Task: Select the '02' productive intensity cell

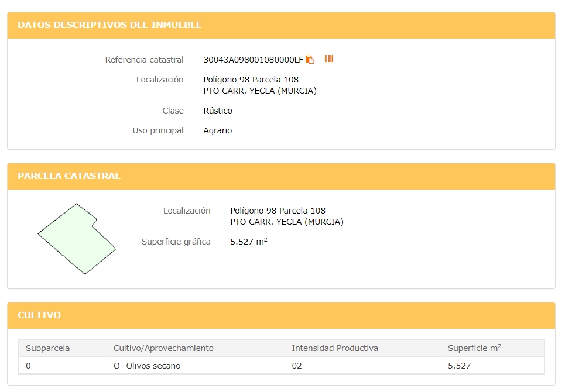Action: tap(297, 366)
